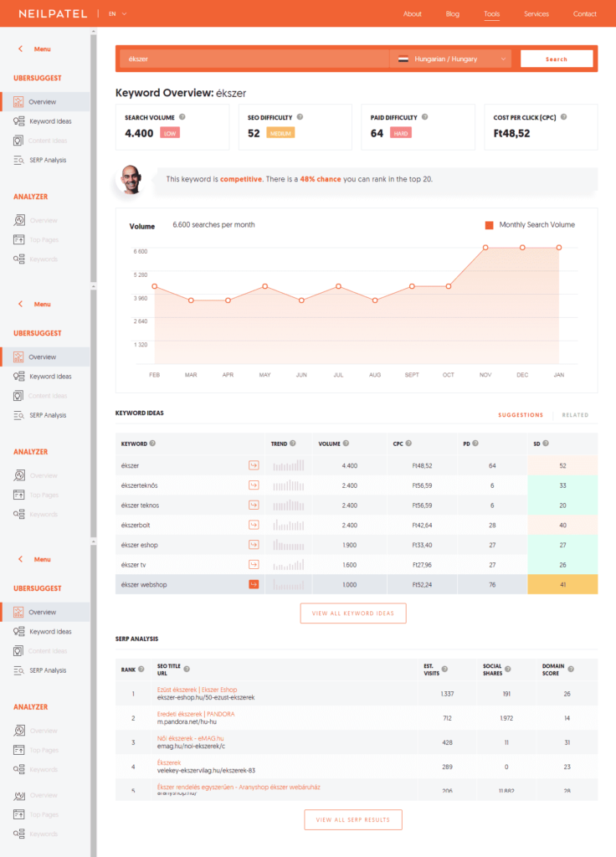Viewport: 616px width, 857px height.
Task: Open Services in the top navigation
Action: click(536, 13)
